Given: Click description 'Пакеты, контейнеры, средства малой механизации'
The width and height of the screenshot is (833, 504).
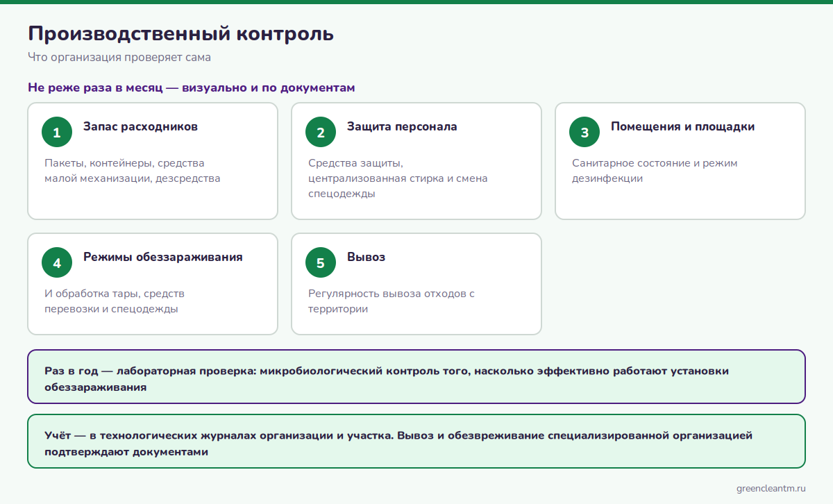Looking at the screenshot, I should (x=132, y=171).
